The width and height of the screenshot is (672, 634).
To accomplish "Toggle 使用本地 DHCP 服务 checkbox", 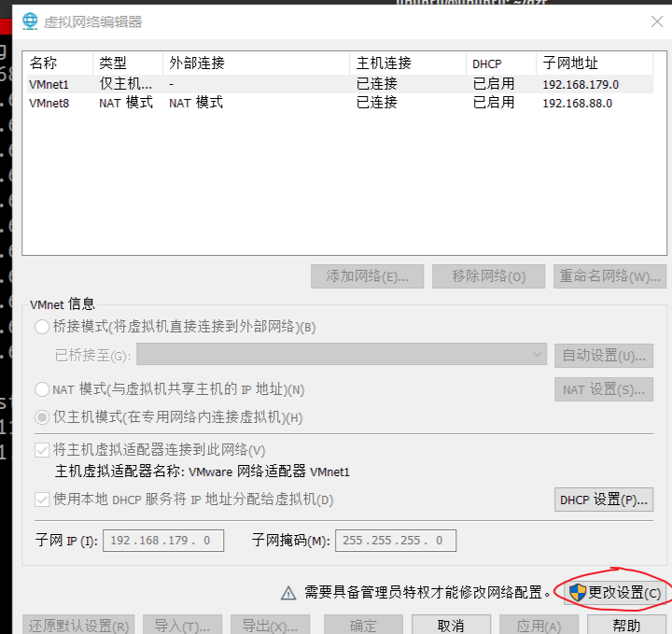I will [x=42, y=500].
